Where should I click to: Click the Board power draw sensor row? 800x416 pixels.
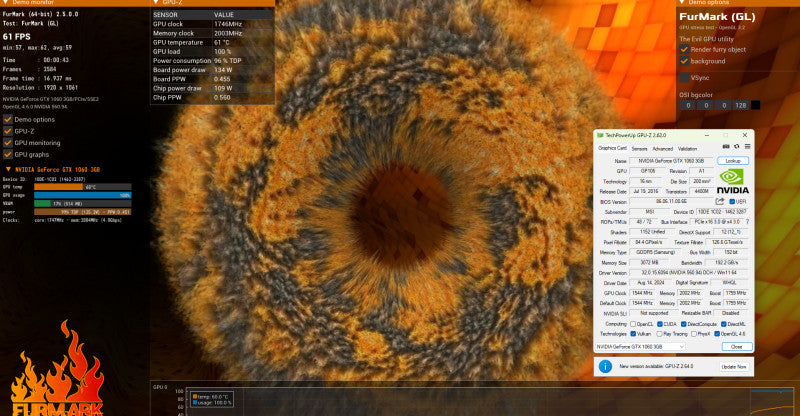212,70
